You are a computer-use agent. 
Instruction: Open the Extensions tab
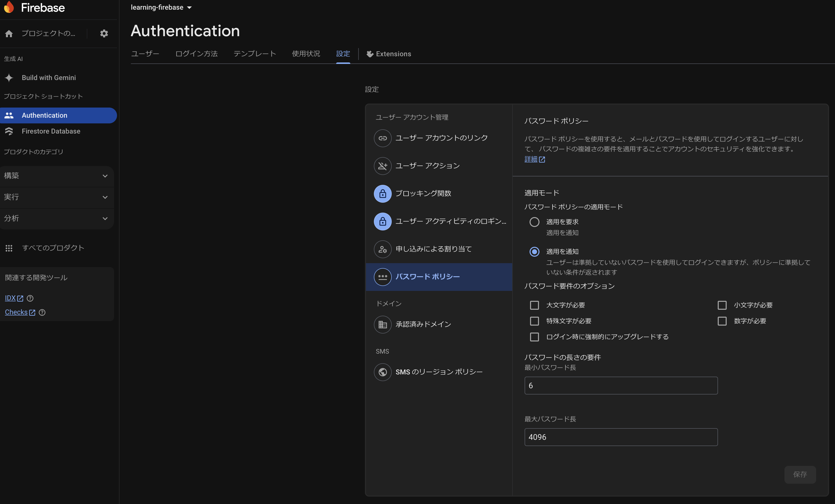[x=389, y=54]
